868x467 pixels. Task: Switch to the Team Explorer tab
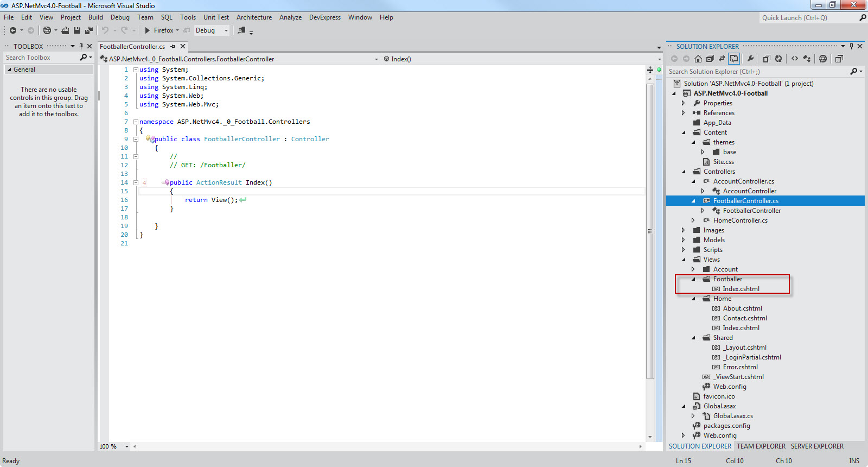point(761,446)
